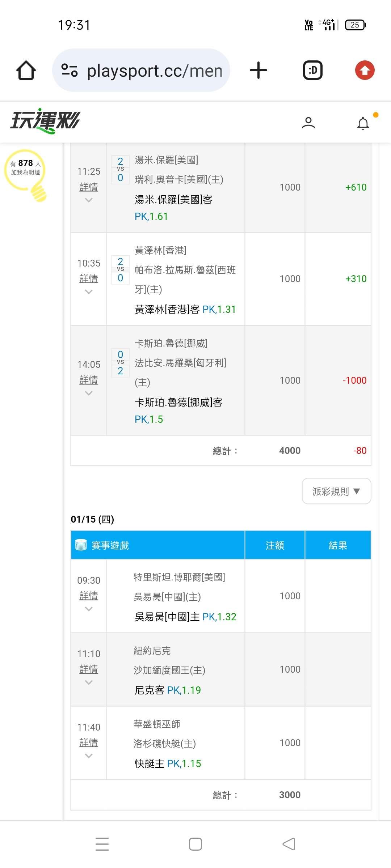The height and width of the screenshot is (868, 391).
Task: Open the tab switcher icon
Action: (x=312, y=70)
